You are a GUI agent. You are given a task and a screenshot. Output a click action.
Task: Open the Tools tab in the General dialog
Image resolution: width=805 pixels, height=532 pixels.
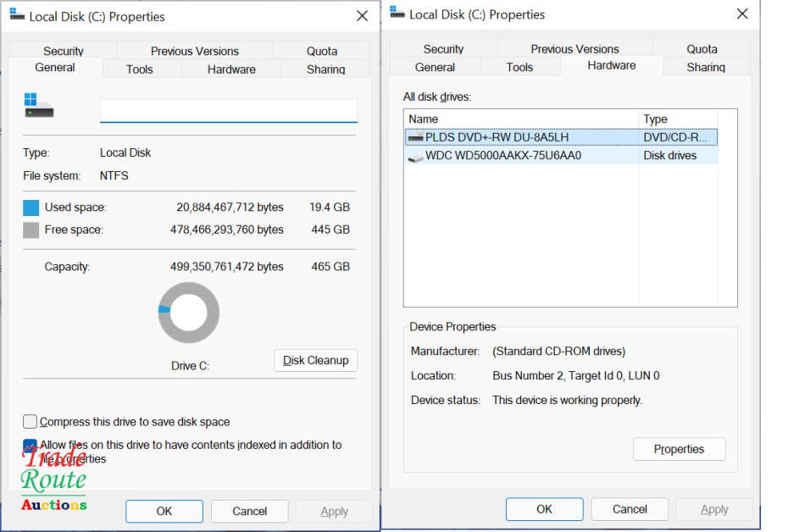pyautogui.click(x=139, y=69)
